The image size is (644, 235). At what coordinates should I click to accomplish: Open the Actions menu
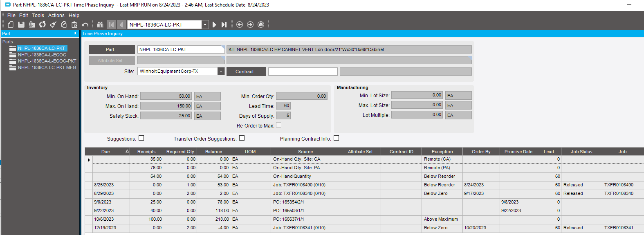(56, 16)
